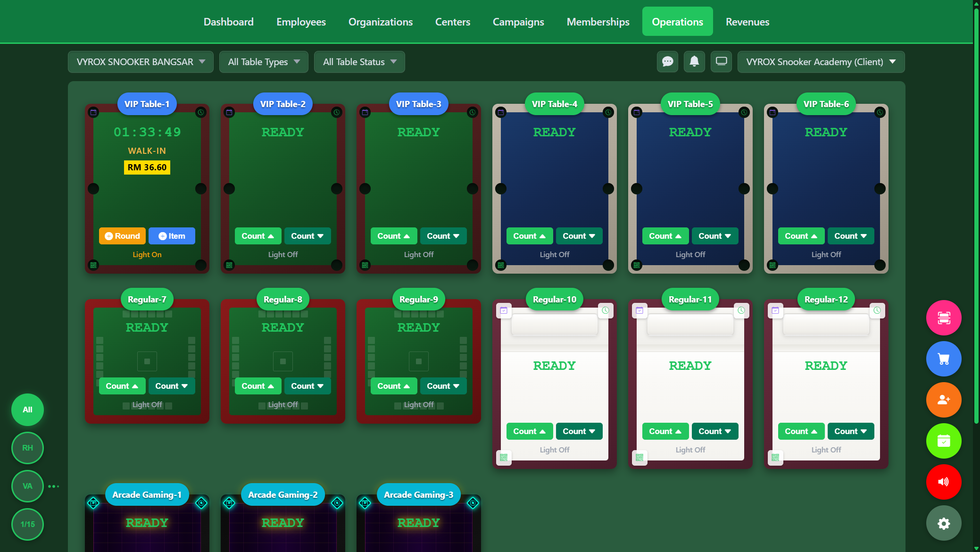The image size is (980, 552).
Task: Click Count down on VIP Table-5
Action: coord(715,236)
